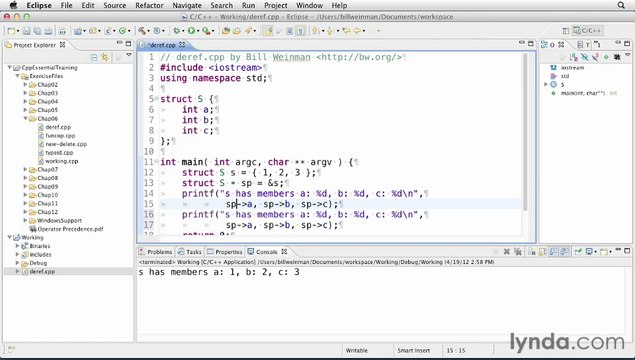The height and width of the screenshot is (360, 635).
Task: Open the Source menu
Action: (115, 5)
